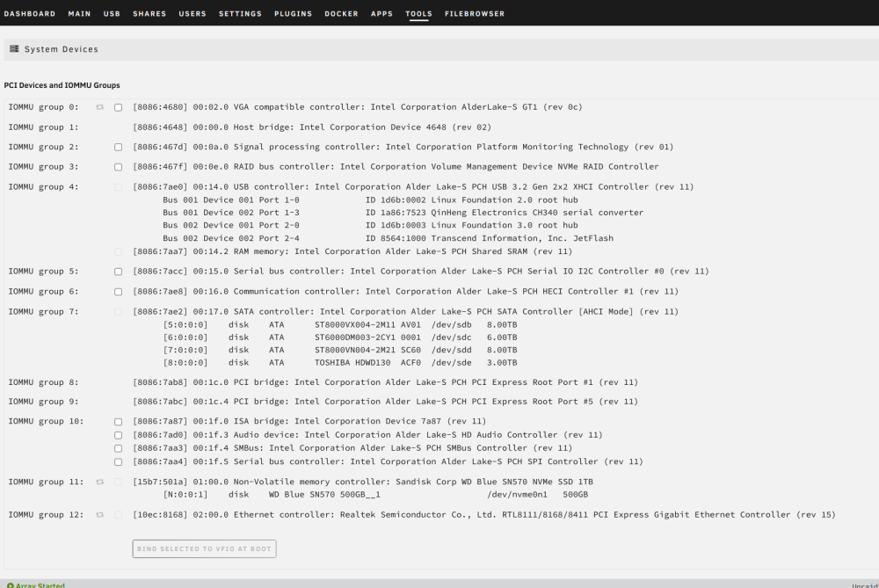Select the Tools tab
This screenshot has width=879, height=588.
(x=418, y=13)
